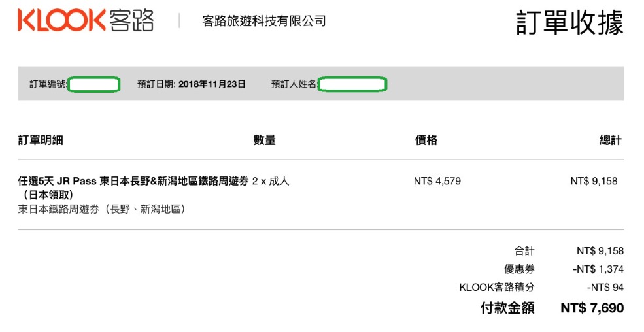Image resolution: width=644 pixels, height=332 pixels.
Task: Select the redacted order number box
Action: point(94,84)
